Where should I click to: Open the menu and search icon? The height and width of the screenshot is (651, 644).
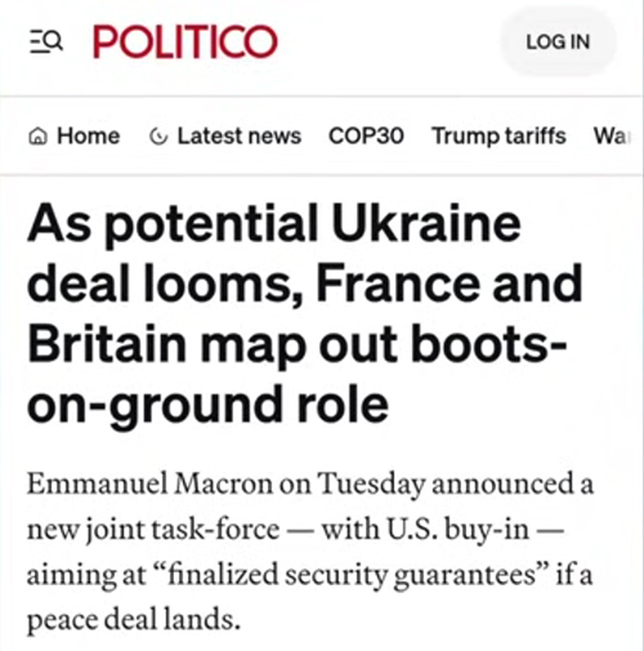(x=46, y=42)
